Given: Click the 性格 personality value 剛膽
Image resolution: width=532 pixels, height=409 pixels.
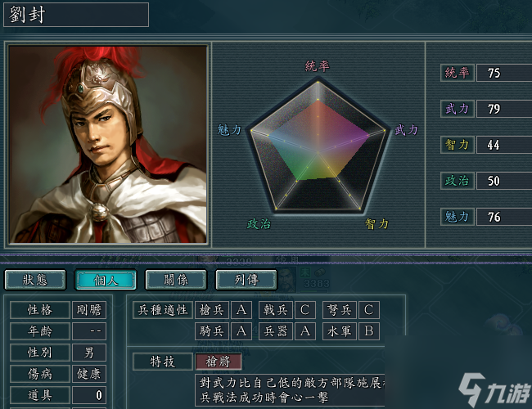Looking at the screenshot, I should [89, 310].
